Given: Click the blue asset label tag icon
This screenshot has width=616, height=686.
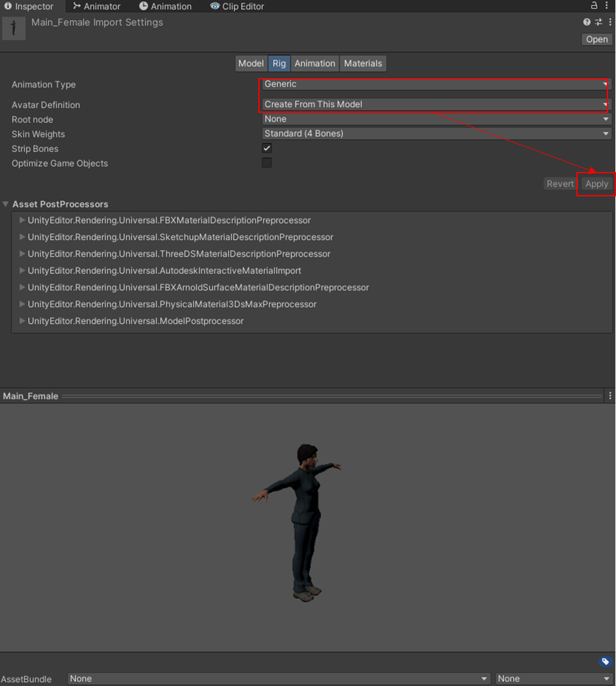Looking at the screenshot, I should (x=605, y=661).
